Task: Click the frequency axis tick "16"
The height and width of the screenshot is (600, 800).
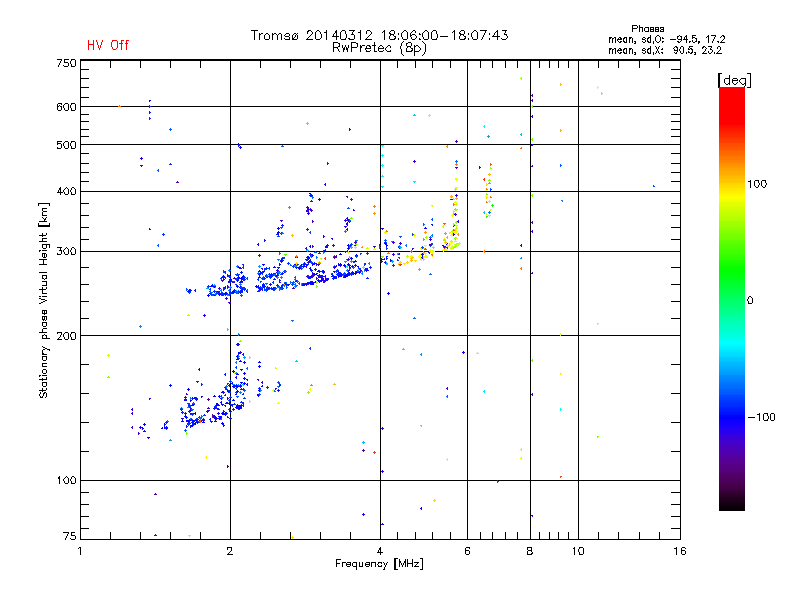Action: pos(680,551)
